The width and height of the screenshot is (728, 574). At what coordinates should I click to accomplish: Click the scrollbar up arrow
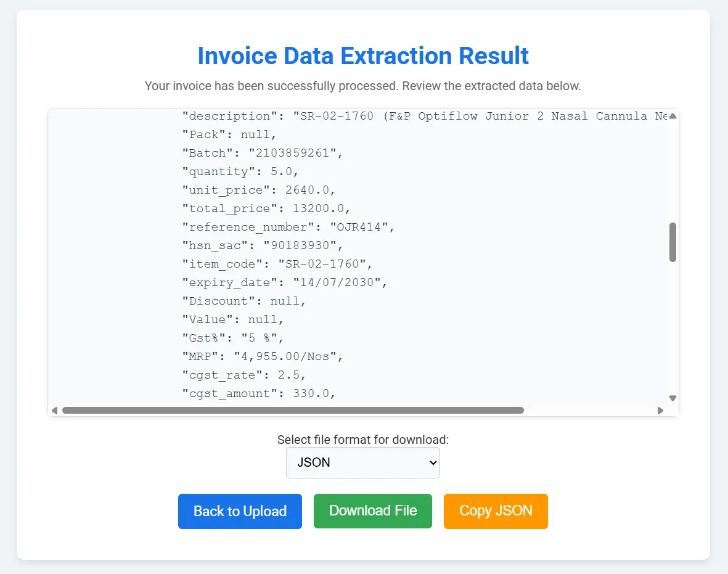tap(672, 115)
